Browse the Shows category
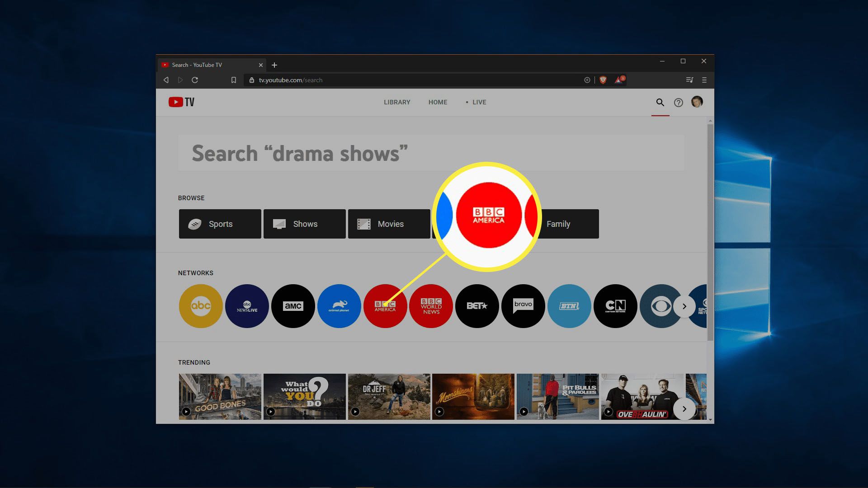Screen dimensions: 868x488 pos(305,224)
